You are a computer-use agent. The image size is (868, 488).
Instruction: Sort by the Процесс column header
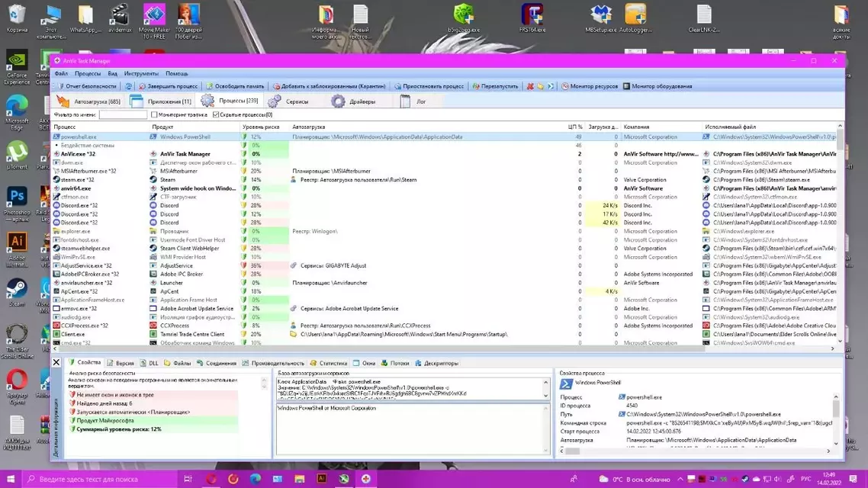(100, 127)
